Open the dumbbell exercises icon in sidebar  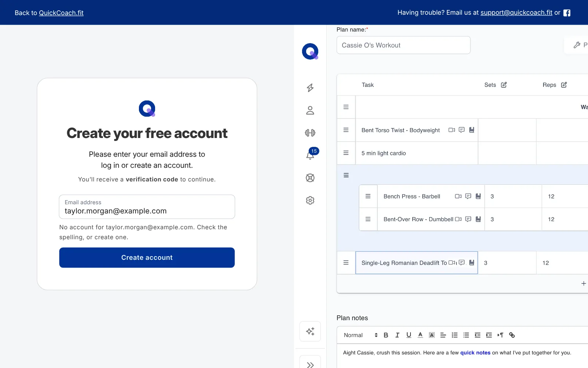coord(310,133)
